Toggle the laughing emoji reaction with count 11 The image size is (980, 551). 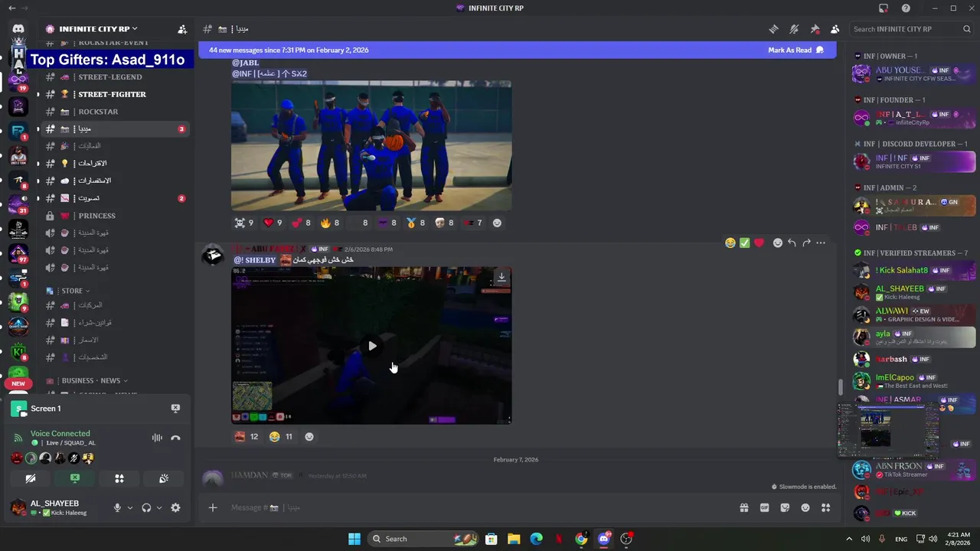click(280, 436)
